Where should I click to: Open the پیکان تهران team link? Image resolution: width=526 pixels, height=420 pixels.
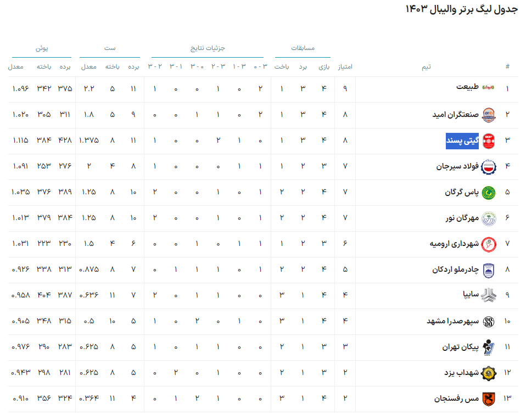461,347
